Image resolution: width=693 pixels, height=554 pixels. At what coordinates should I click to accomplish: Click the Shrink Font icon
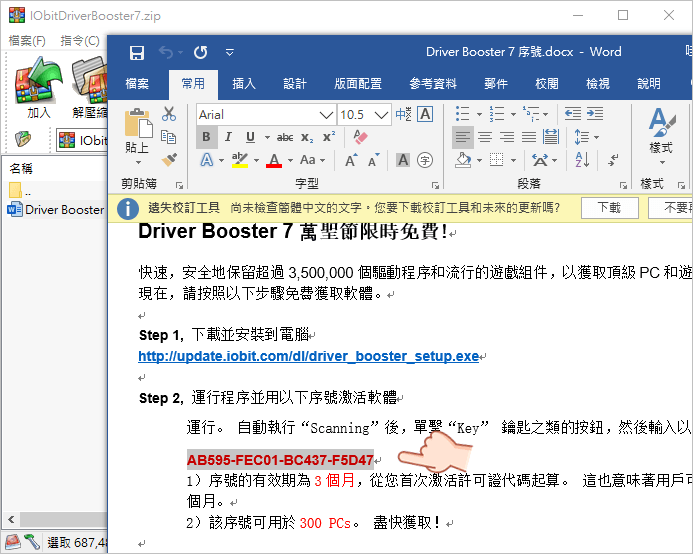374,160
